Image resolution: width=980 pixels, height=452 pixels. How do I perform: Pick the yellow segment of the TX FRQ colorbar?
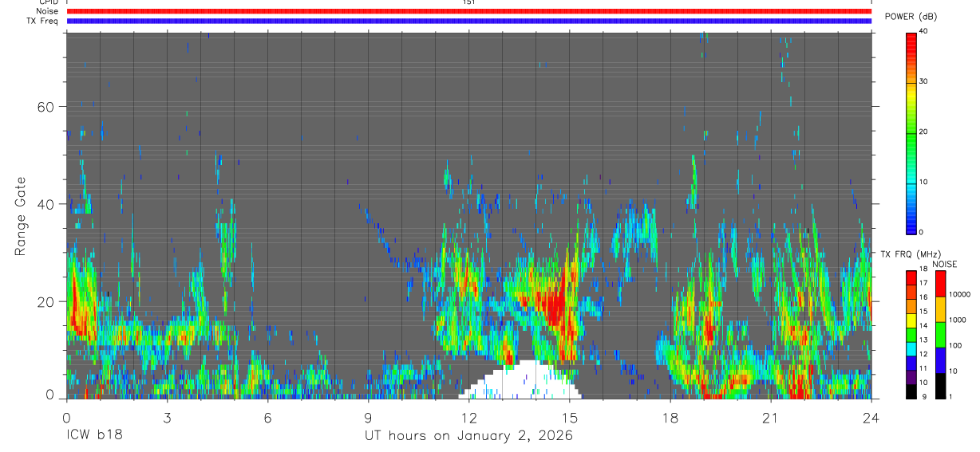point(911,320)
